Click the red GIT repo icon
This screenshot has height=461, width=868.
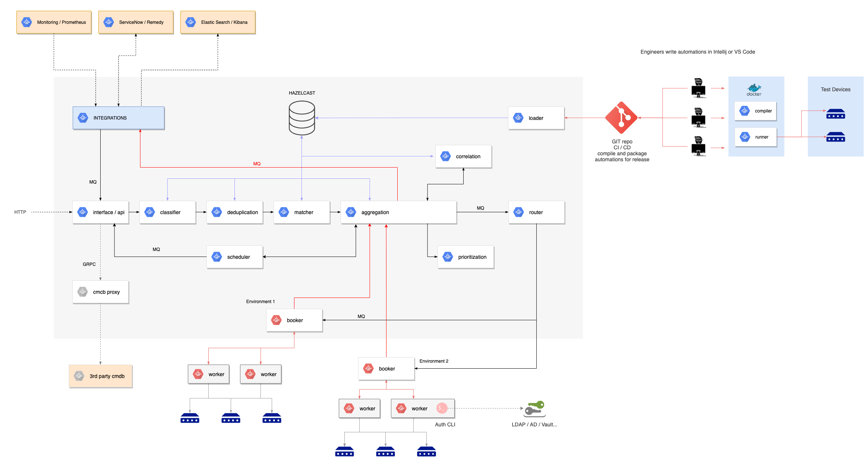tap(621, 118)
